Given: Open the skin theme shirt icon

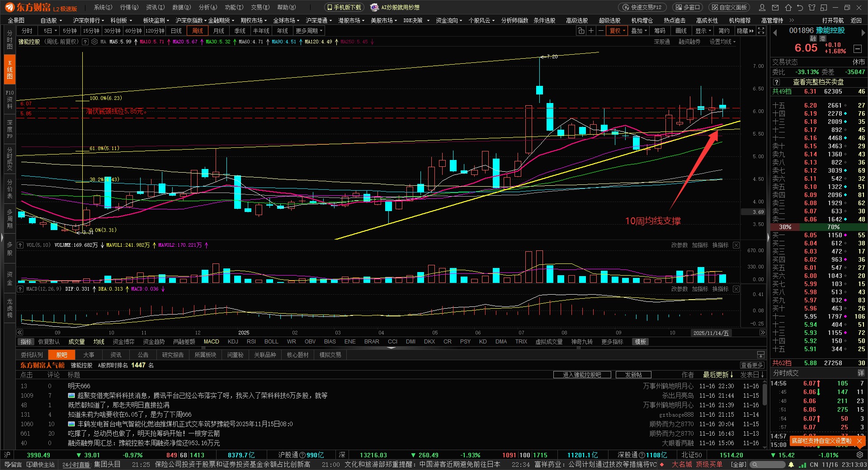Looking at the screenshot, I should click(811, 7).
